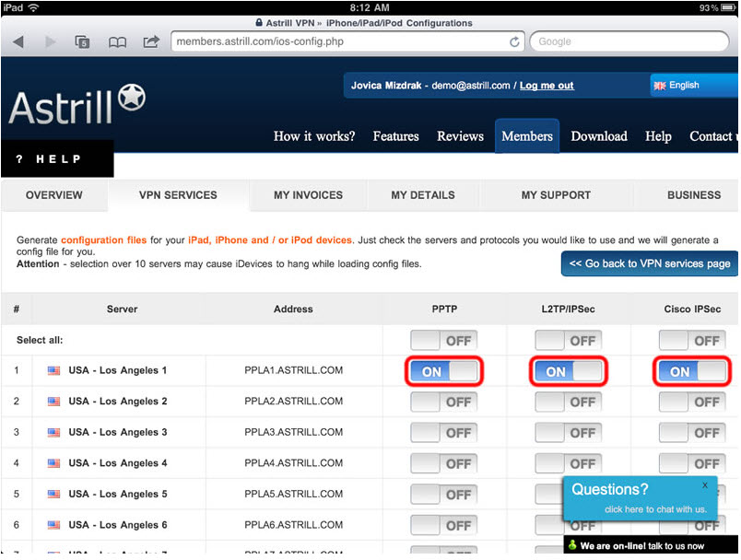Reload the page with the refresh icon
Screen dimensions: 741x560
tap(514, 42)
